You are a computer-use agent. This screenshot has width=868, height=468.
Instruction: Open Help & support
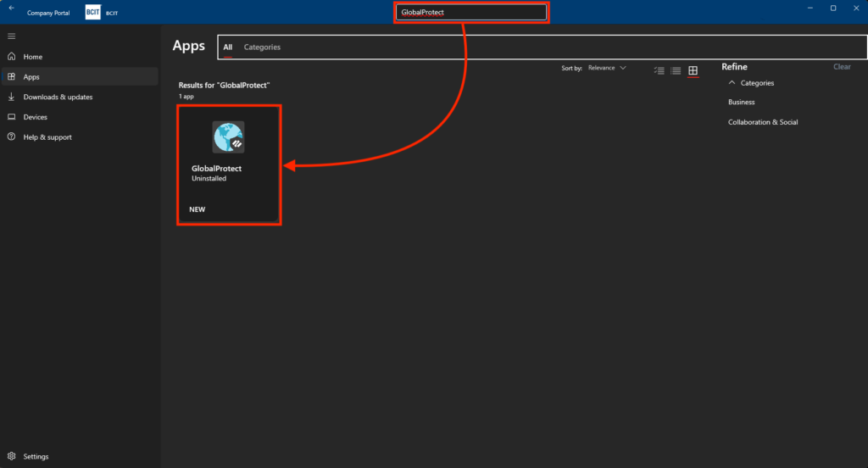coord(80,136)
